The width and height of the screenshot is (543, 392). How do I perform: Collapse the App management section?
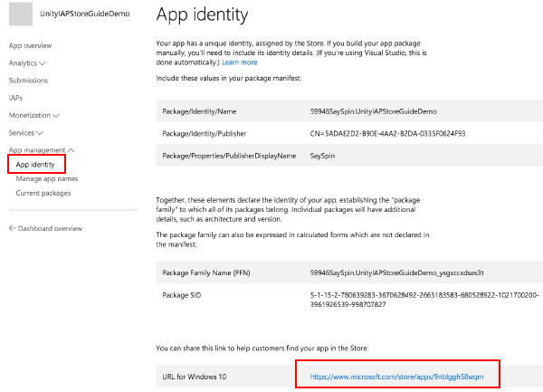coord(71,150)
